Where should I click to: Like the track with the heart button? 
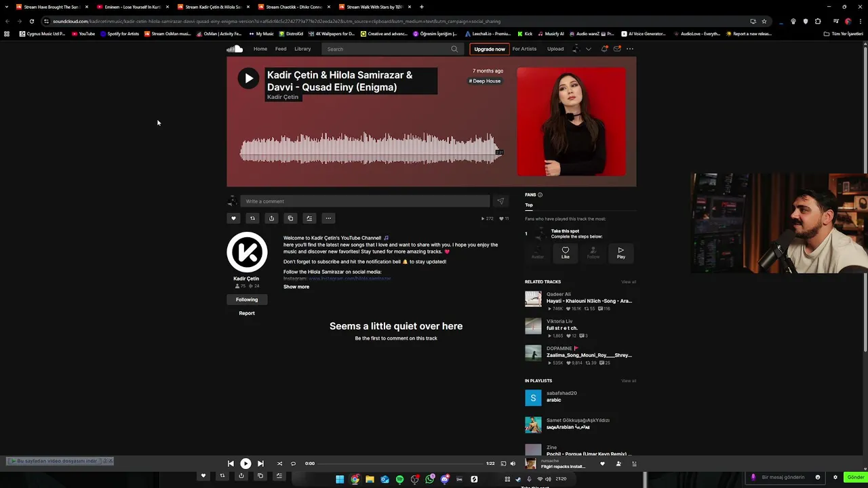click(233, 218)
